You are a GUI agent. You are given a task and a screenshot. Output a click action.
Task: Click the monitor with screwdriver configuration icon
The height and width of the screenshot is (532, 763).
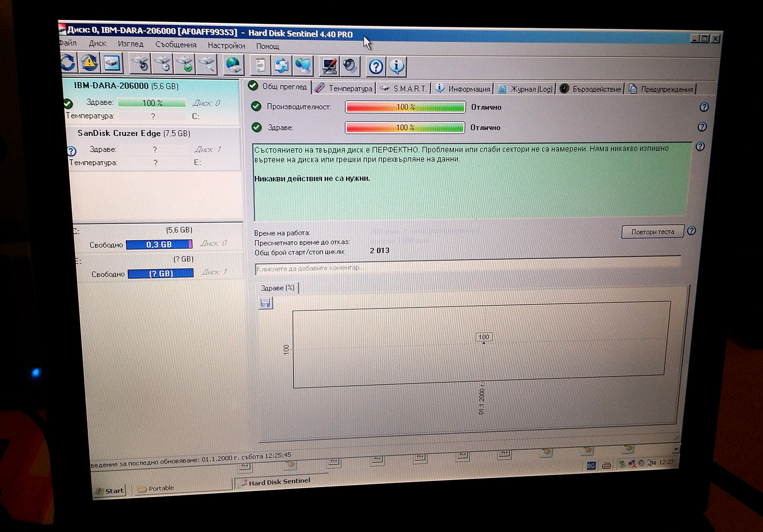click(329, 66)
